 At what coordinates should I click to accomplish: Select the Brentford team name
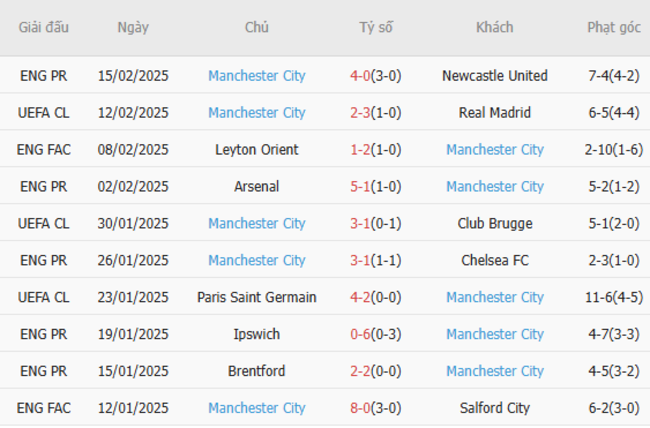[x=257, y=372]
